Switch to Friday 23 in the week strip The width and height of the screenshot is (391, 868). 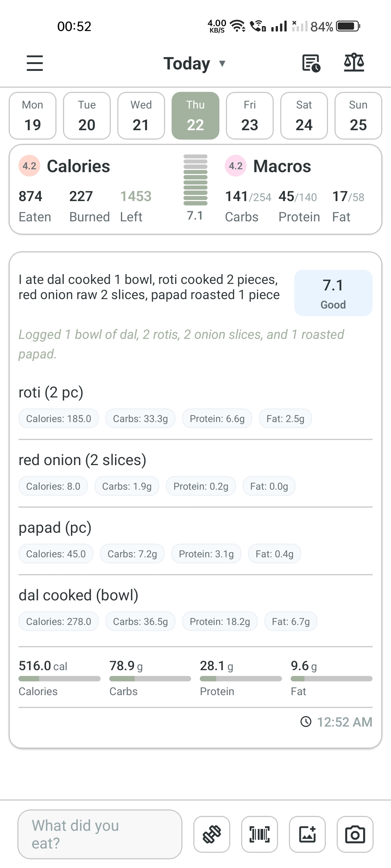[x=249, y=115]
